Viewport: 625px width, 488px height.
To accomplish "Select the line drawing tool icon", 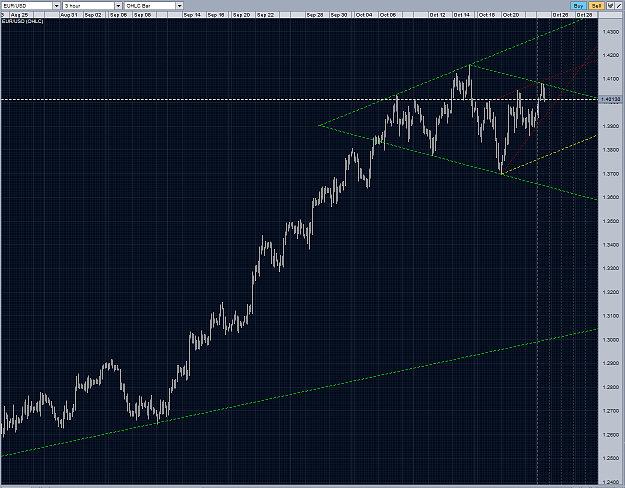I will point(619,6).
